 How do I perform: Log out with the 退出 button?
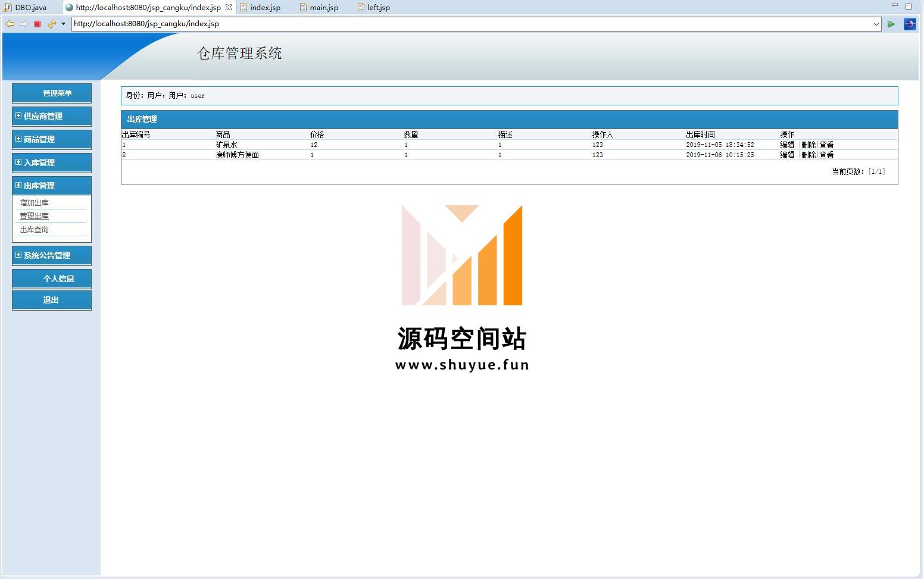pyautogui.click(x=52, y=300)
